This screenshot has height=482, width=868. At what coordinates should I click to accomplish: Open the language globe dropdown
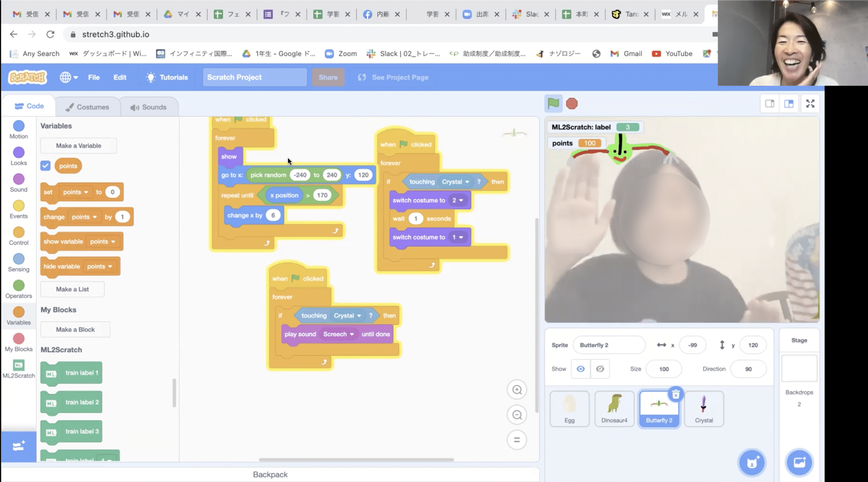(x=68, y=77)
